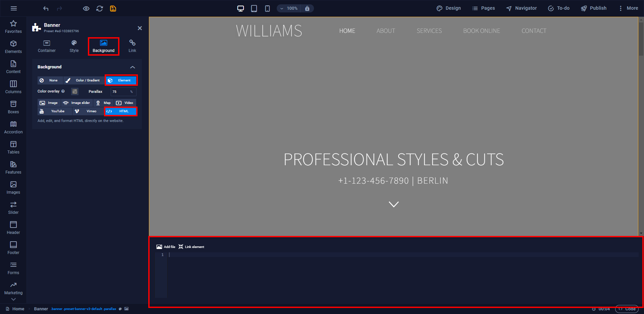Choose Image as background element

point(49,103)
